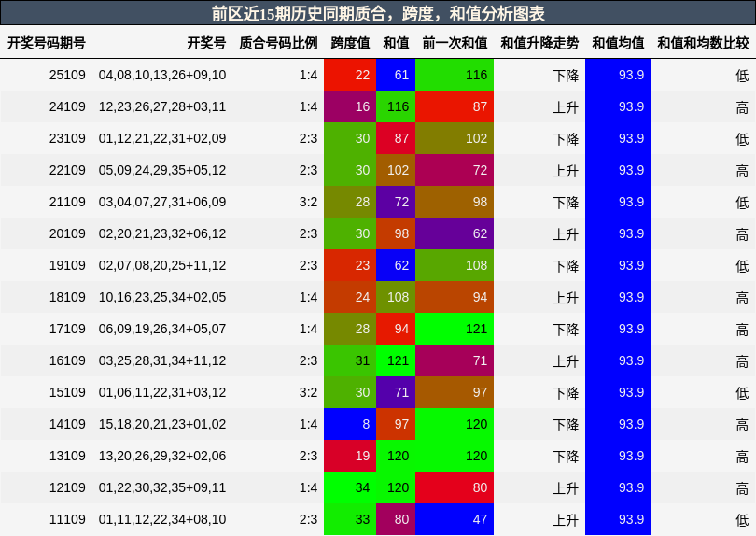Click draw numbers 01,22,30,32,35+09,11
This screenshot has width=756, height=536.
[x=162, y=487]
